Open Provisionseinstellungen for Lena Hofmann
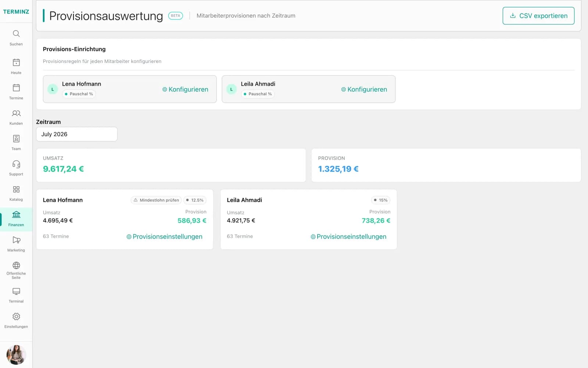588x368 pixels. point(164,237)
